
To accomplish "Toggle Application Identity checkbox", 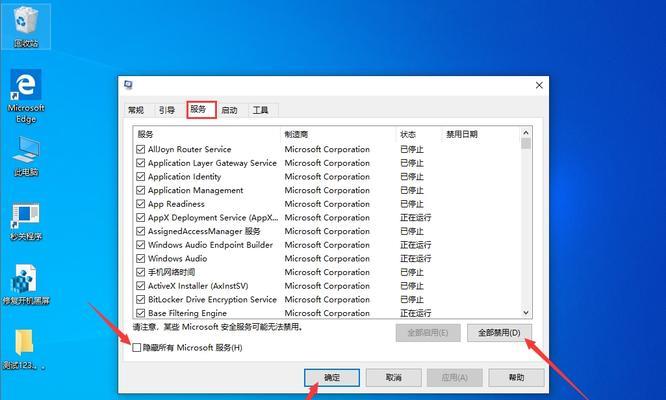I will (x=141, y=177).
